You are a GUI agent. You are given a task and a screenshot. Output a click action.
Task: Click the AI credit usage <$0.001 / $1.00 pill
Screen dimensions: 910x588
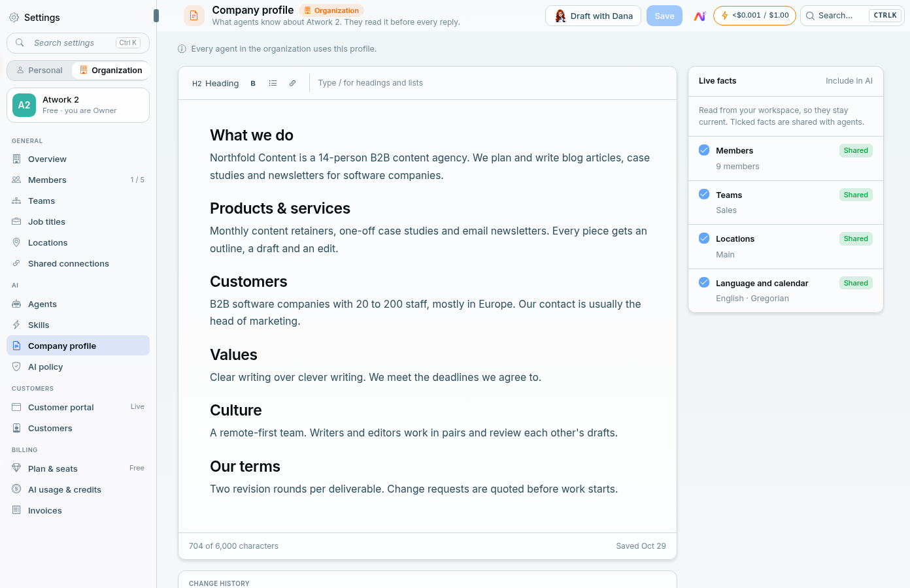(x=754, y=16)
